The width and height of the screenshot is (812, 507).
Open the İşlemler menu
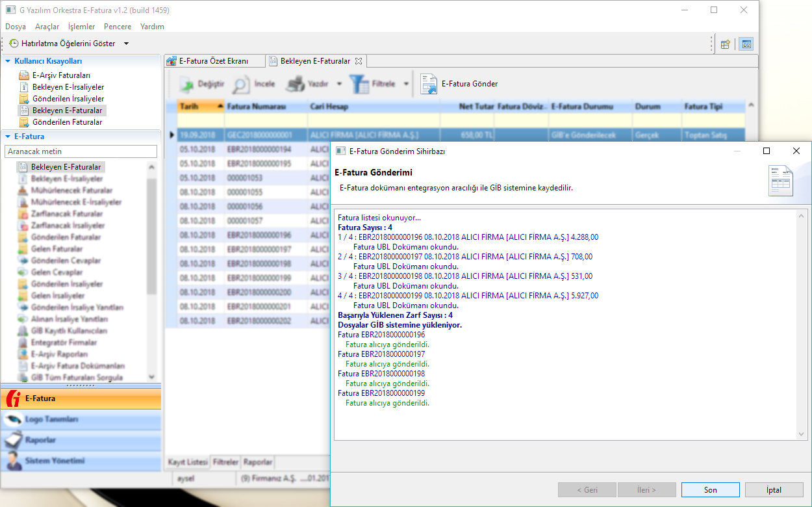tap(81, 27)
